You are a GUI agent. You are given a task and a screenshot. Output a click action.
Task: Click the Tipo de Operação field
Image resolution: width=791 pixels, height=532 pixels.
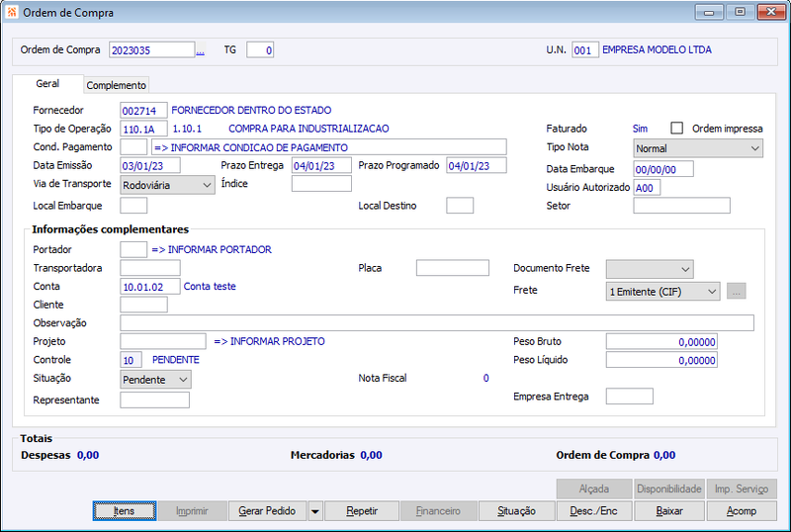click(x=143, y=129)
